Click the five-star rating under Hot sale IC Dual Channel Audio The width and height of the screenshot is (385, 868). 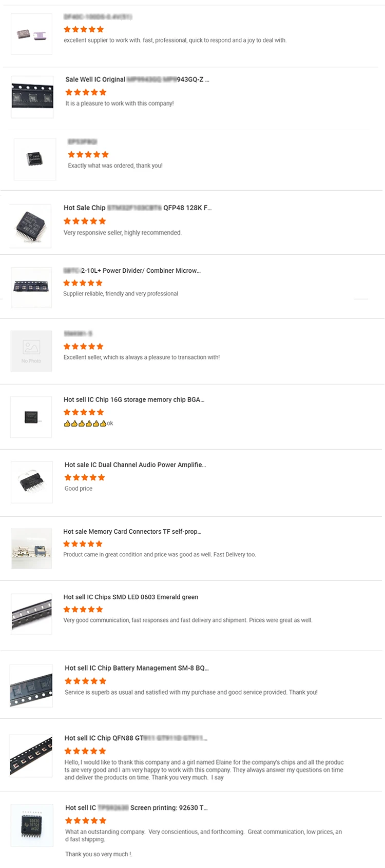pyautogui.click(x=85, y=477)
